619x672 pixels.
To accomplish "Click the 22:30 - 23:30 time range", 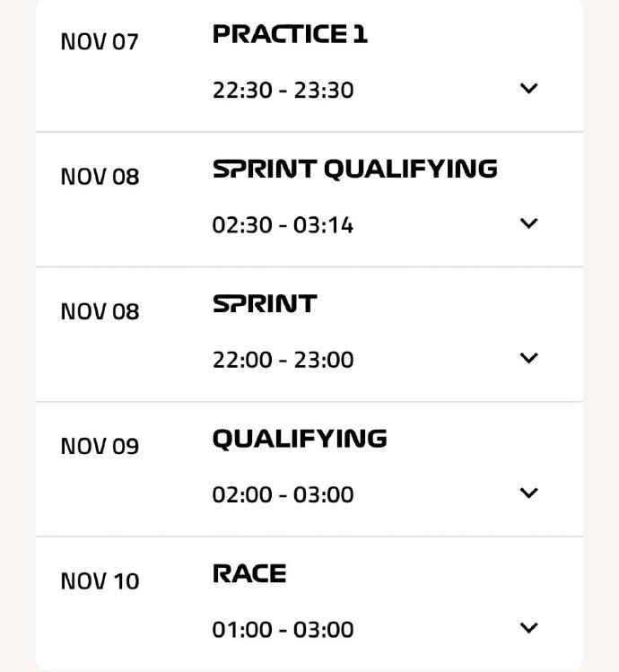I will 283,90.
